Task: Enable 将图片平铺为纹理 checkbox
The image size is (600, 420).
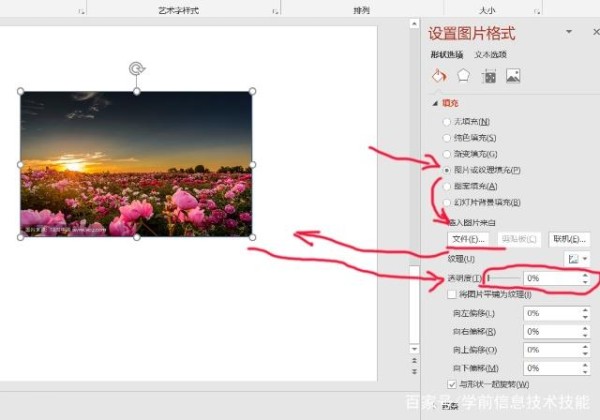Action: click(x=452, y=295)
